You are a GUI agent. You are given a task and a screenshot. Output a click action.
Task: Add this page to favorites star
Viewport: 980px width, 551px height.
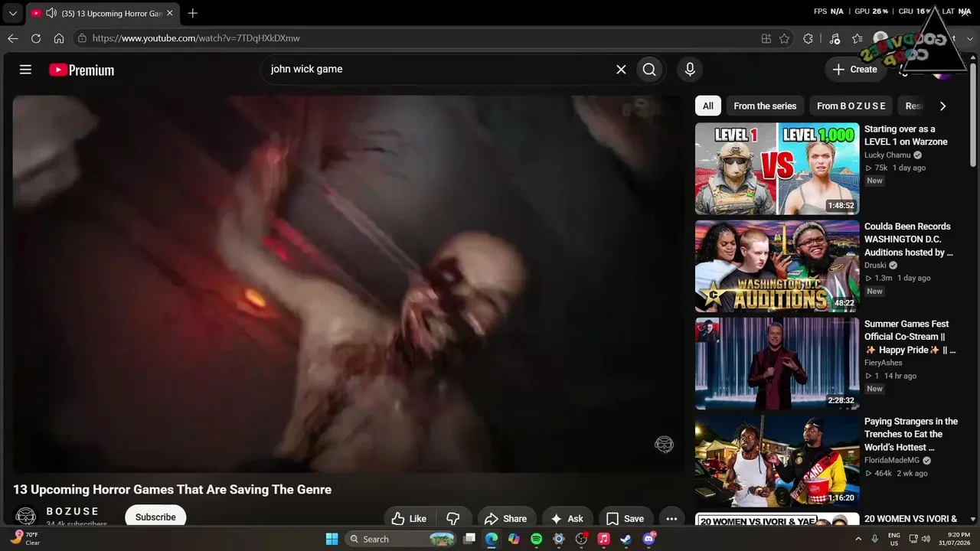click(x=784, y=38)
